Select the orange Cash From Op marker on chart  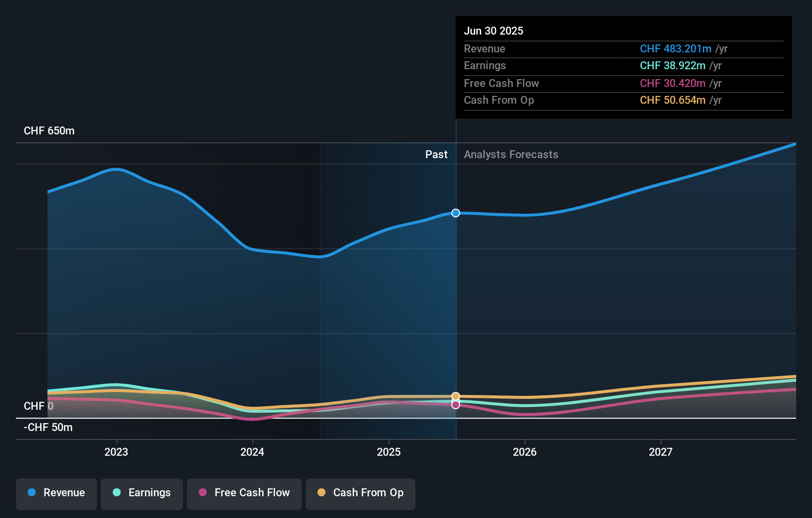[x=455, y=396]
